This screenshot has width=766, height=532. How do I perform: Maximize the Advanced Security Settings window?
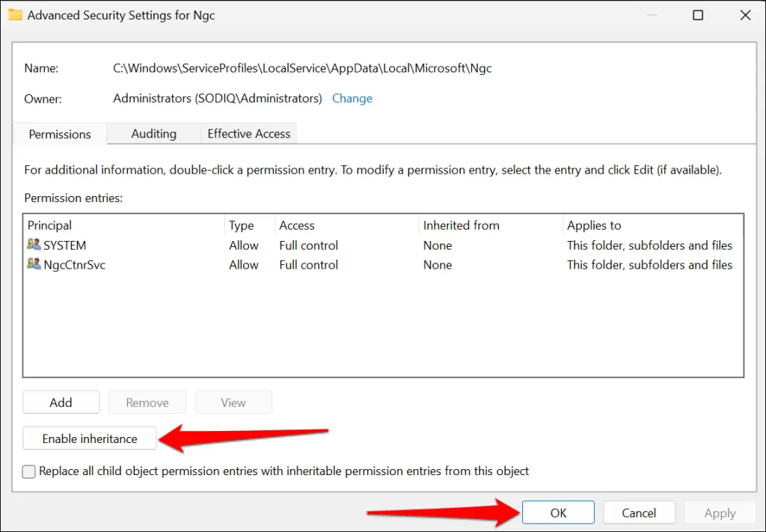(x=697, y=15)
